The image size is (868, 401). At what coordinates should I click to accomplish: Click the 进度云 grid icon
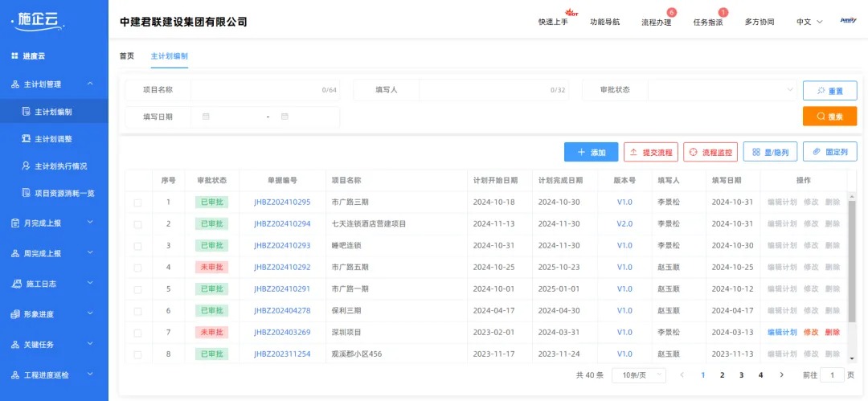(14, 56)
